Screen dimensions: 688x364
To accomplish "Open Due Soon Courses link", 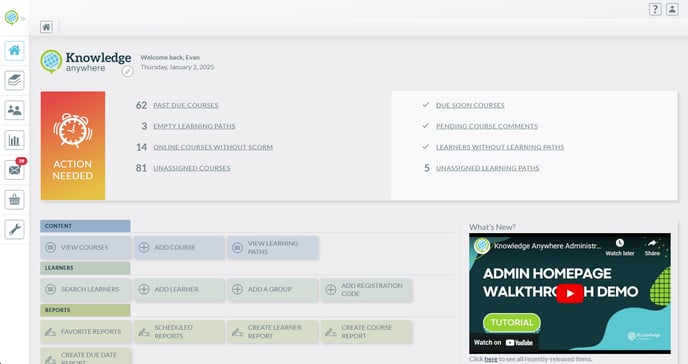I will coord(470,105).
